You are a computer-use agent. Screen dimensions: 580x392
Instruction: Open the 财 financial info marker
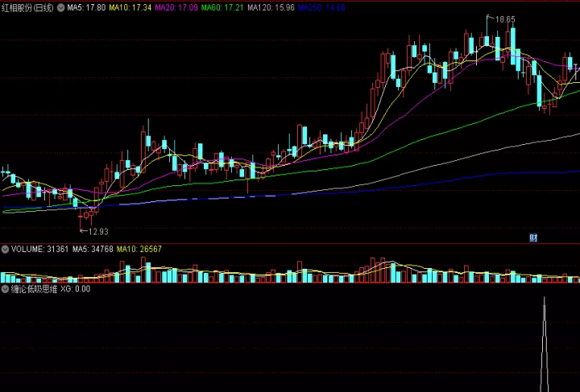point(533,238)
